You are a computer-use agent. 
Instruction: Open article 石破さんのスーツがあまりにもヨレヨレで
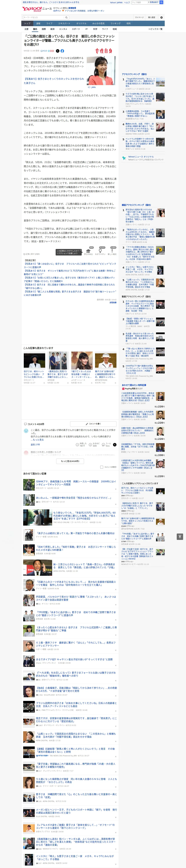[x=76, y=584]
